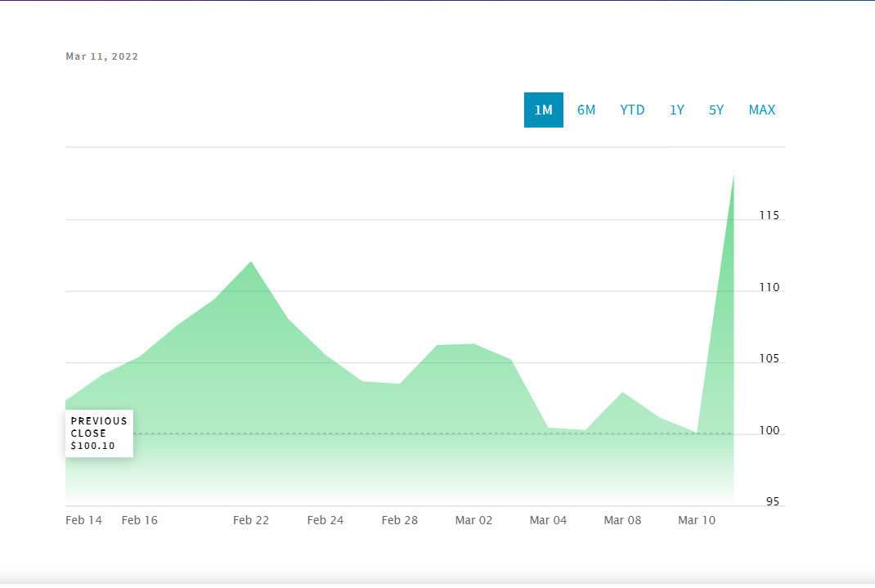Screen dimensions: 875x588
Task: Click the Feb 22 date label
Action: [x=251, y=520]
